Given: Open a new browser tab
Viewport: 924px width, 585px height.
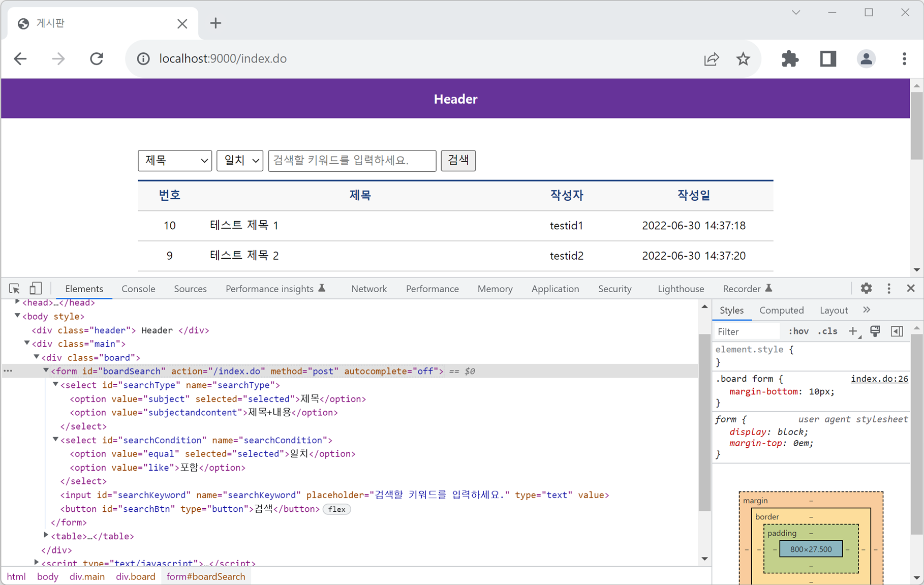Looking at the screenshot, I should click(x=215, y=23).
